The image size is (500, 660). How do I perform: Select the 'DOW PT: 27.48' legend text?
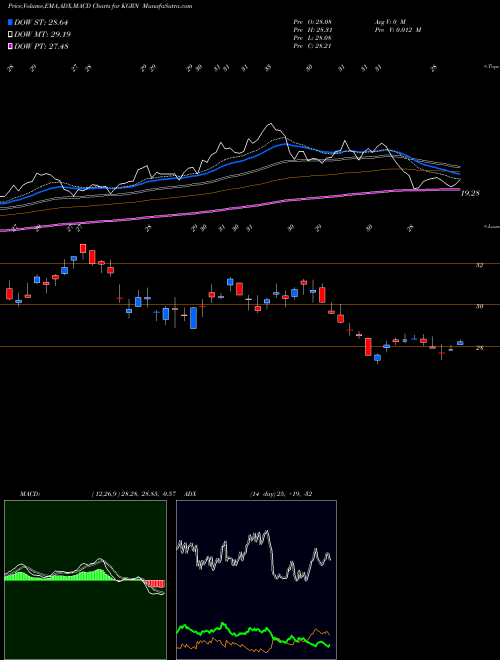[41, 46]
